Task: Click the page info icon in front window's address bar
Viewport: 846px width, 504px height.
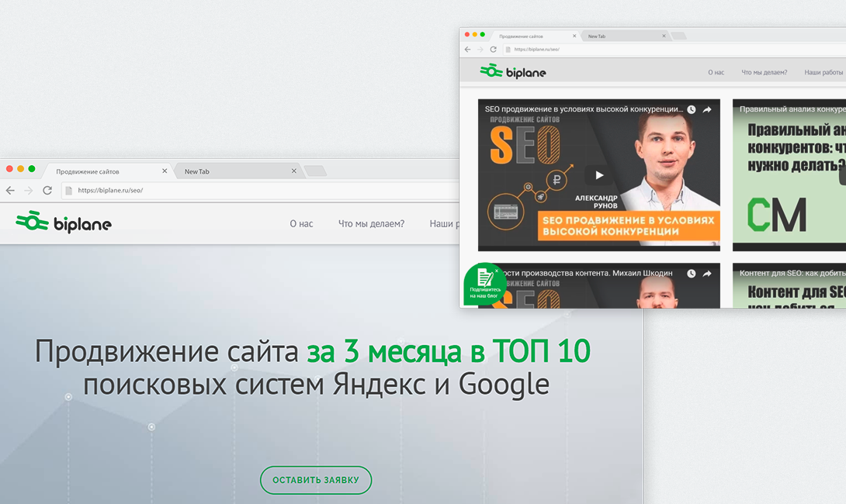Action: click(508, 50)
